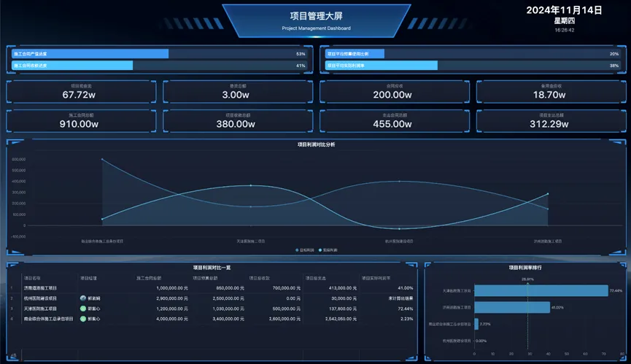Click the 天津医院施工项目 bar showing 72.44%

coord(541,290)
